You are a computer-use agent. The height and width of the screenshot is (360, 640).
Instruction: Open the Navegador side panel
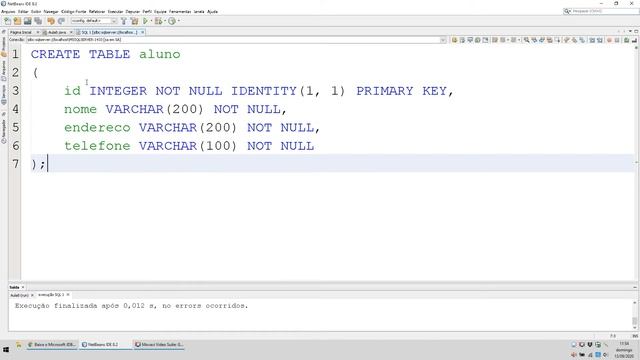4,131
